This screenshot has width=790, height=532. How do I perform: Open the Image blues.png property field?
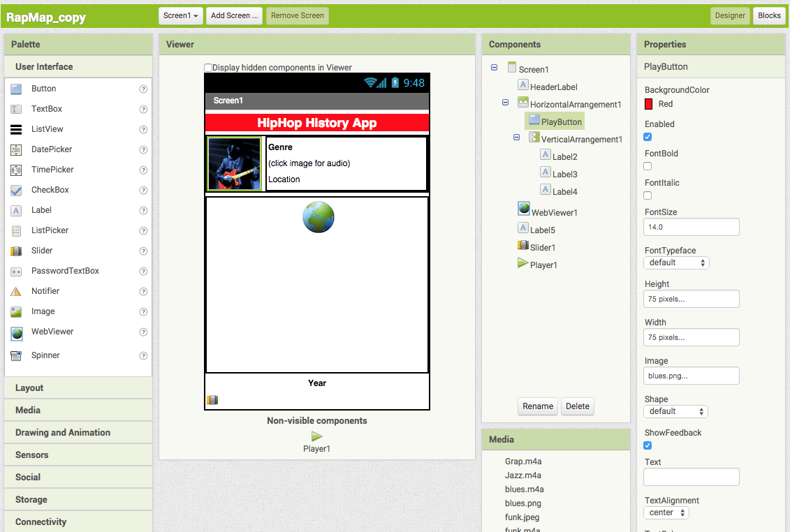click(x=692, y=376)
